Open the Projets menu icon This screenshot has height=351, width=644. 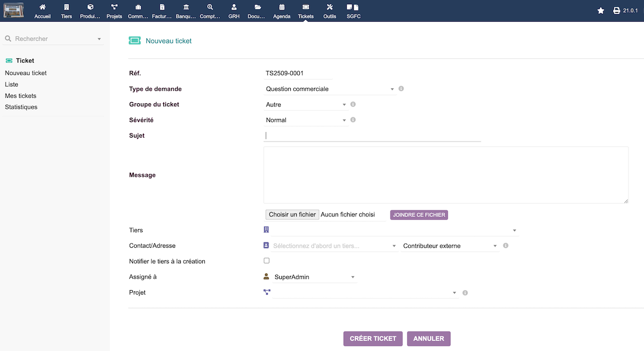pyautogui.click(x=115, y=7)
